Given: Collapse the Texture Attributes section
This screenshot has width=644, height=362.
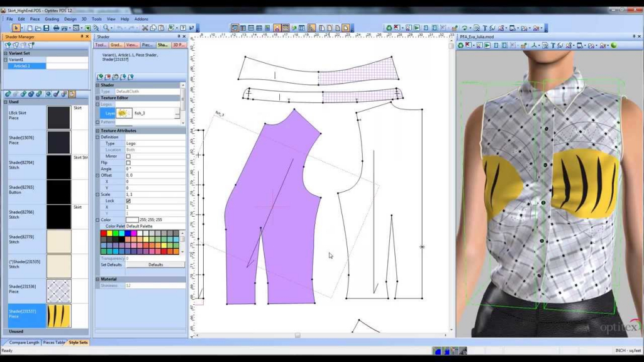Looking at the screenshot, I should [97, 131].
